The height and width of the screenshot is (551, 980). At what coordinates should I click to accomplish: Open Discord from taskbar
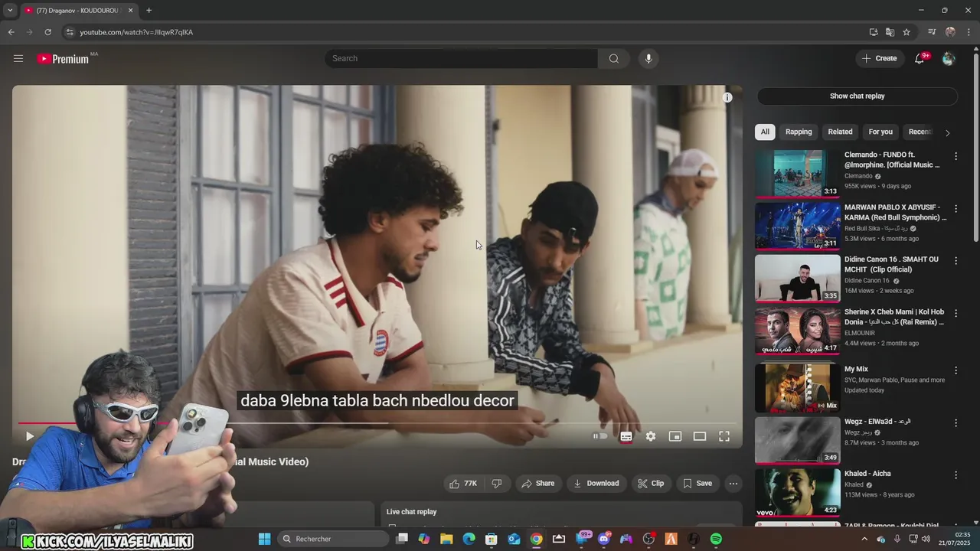604,539
